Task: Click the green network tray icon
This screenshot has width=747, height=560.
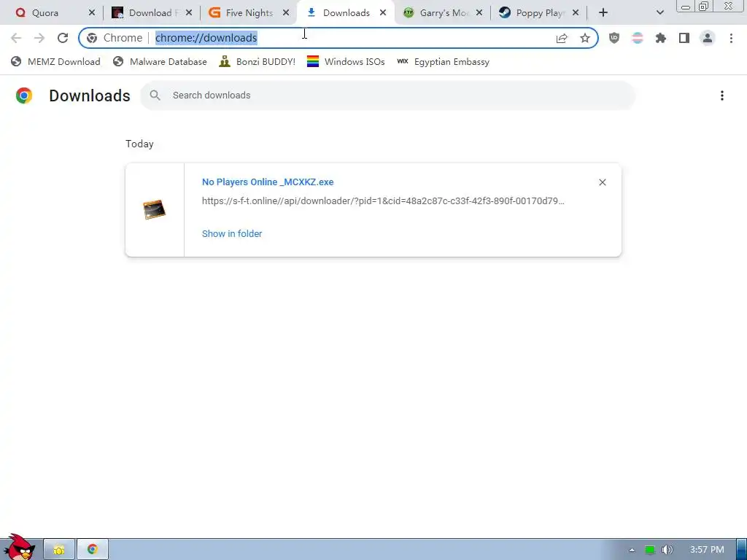Action: pos(649,550)
